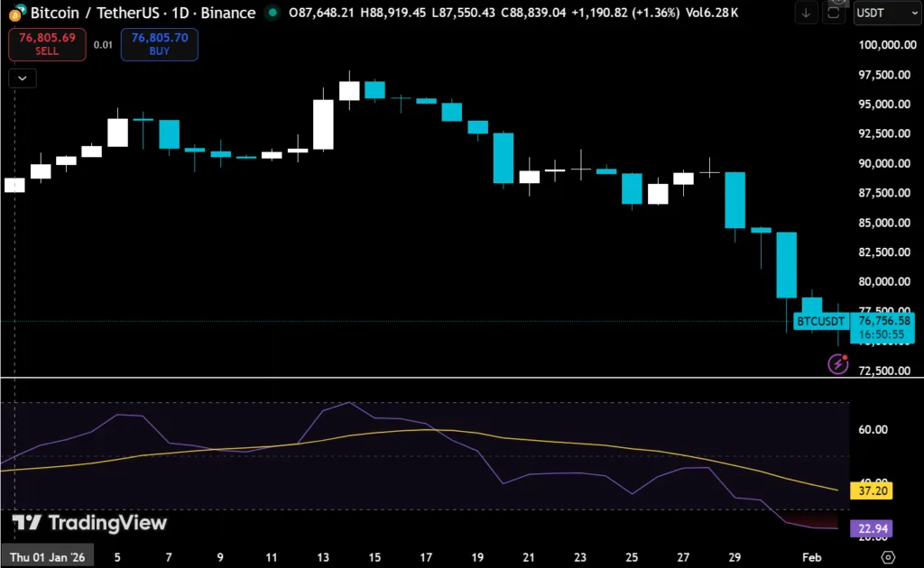This screenshot has width=924, height=568.
Task: Click the blue BUY price button
Action: click(x=159, y=44)
